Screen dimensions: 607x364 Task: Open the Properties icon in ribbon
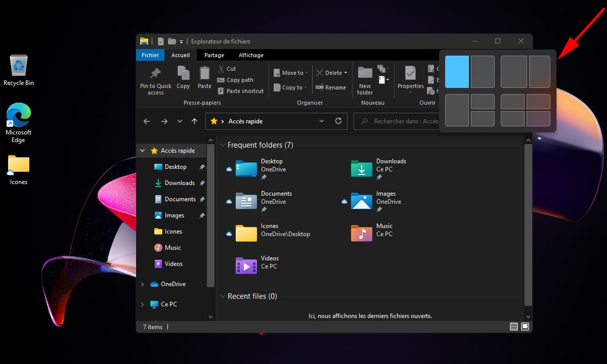point(410,74)
